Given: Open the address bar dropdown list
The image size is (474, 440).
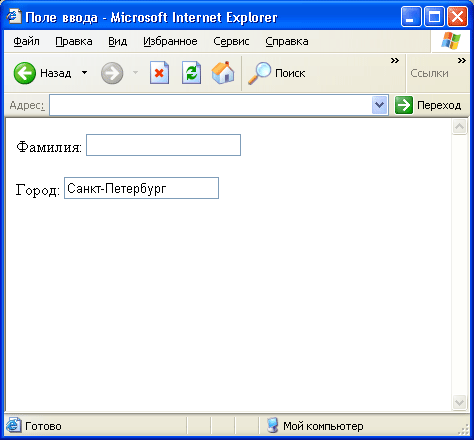Looking at the screenshot, I should pyautogui.click(x=379, y=105).
